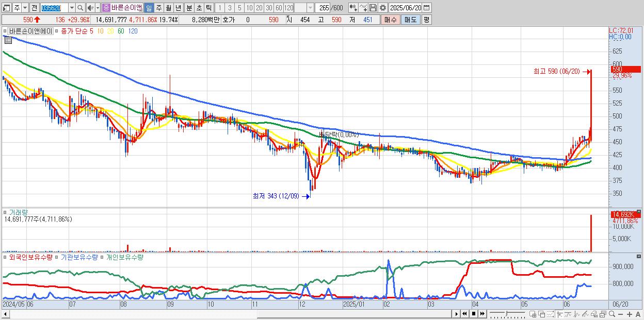
Task: Switch to the 주 weekly period tab
Action: (158, 8)
